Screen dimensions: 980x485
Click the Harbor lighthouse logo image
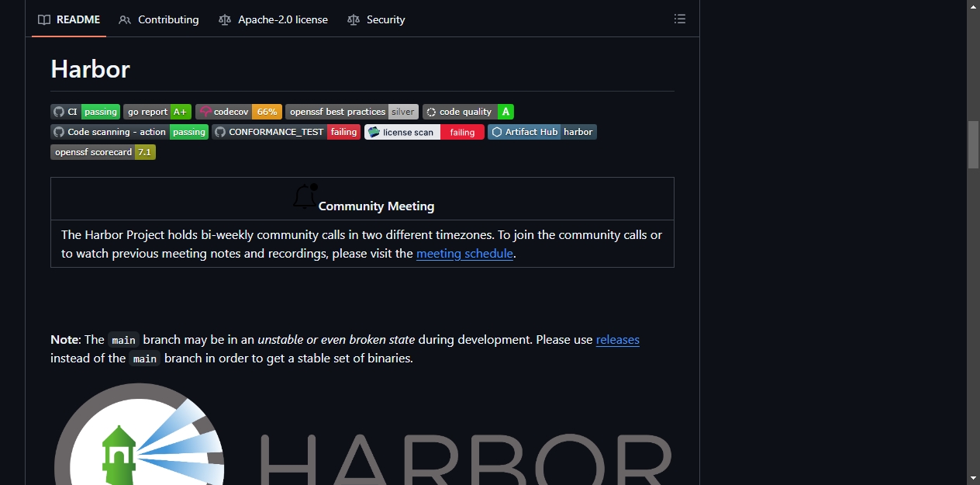tap(363, 434)
